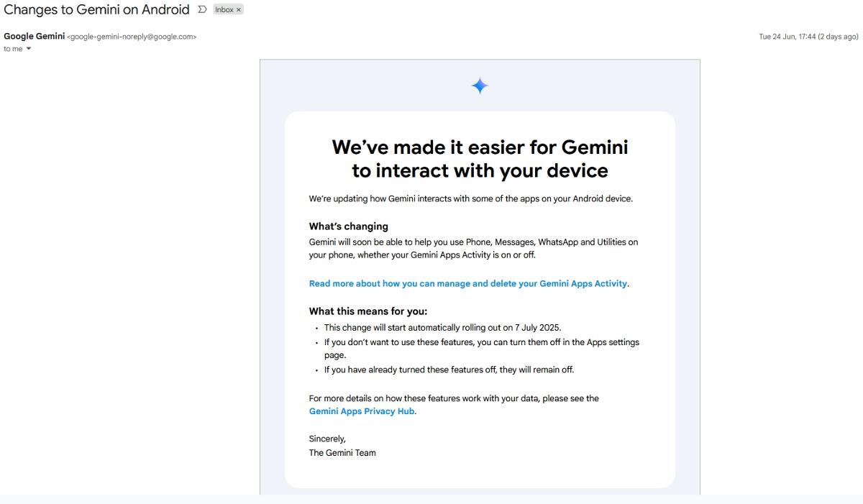Image resolution: width=863 pixels, height=504 pixels.
Task: Remove the Inbox label using its x icon
Action: [237, 9]
